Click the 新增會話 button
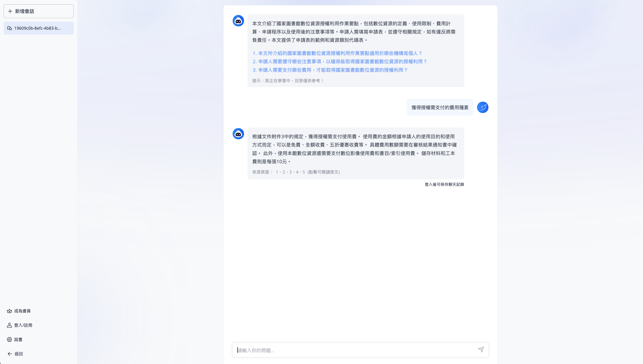The height and width of the screenshot is (364, 643). 38,11
